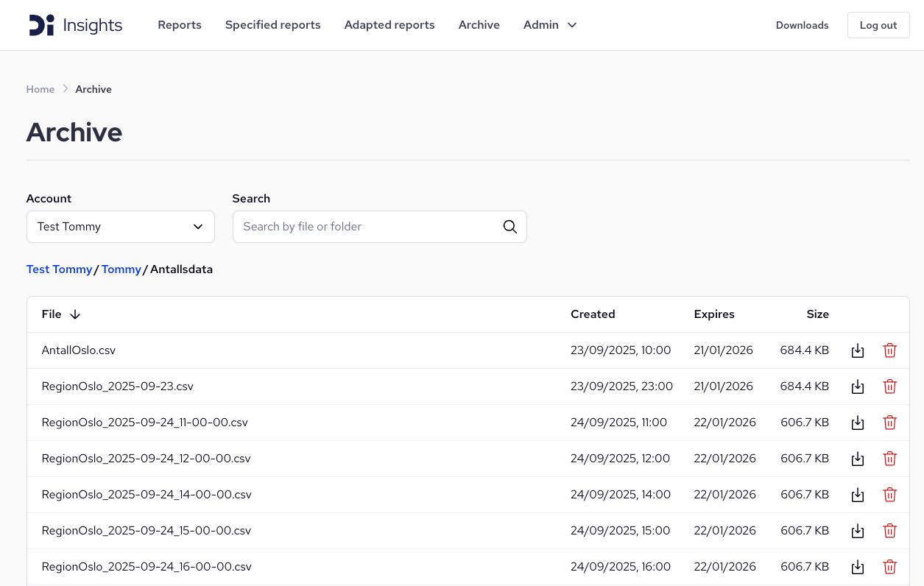This screenshot has width=924, height=586.
Task: Click the Di Insights logo
Action: (75, 25)
